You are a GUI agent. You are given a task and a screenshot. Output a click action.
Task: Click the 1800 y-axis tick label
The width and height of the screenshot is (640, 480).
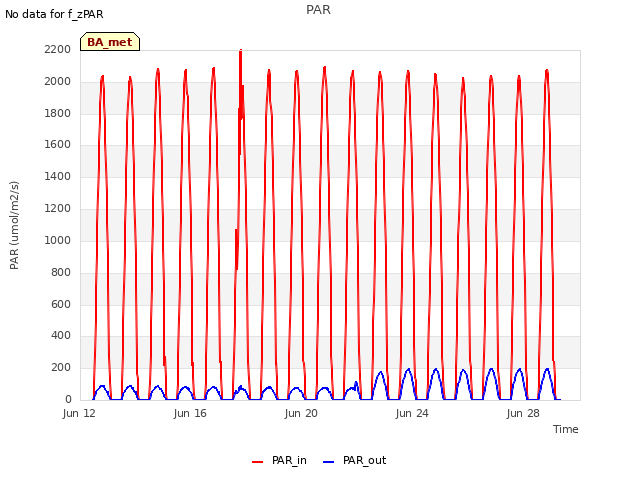pos(58,113)
